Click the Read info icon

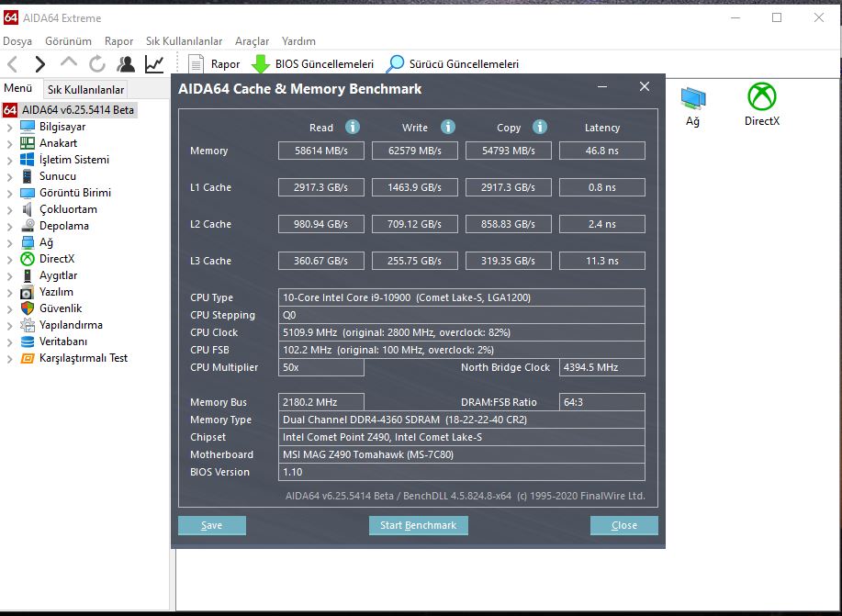pos(353,127)
